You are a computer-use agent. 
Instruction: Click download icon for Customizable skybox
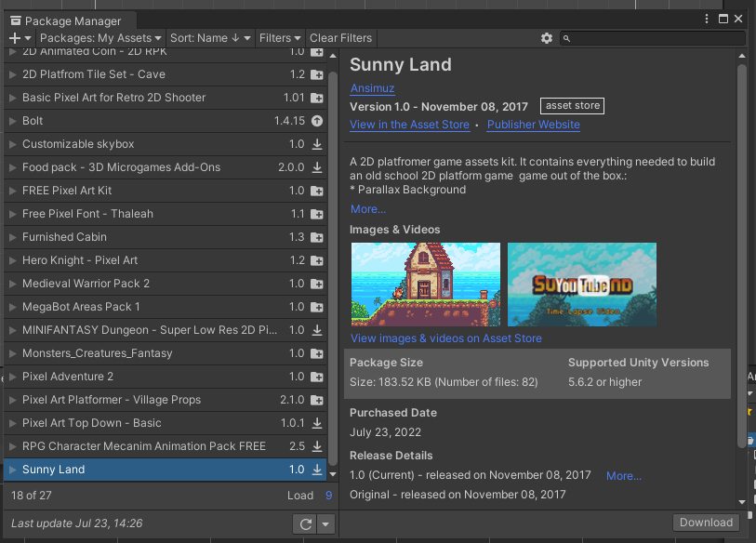pos(317,144)
